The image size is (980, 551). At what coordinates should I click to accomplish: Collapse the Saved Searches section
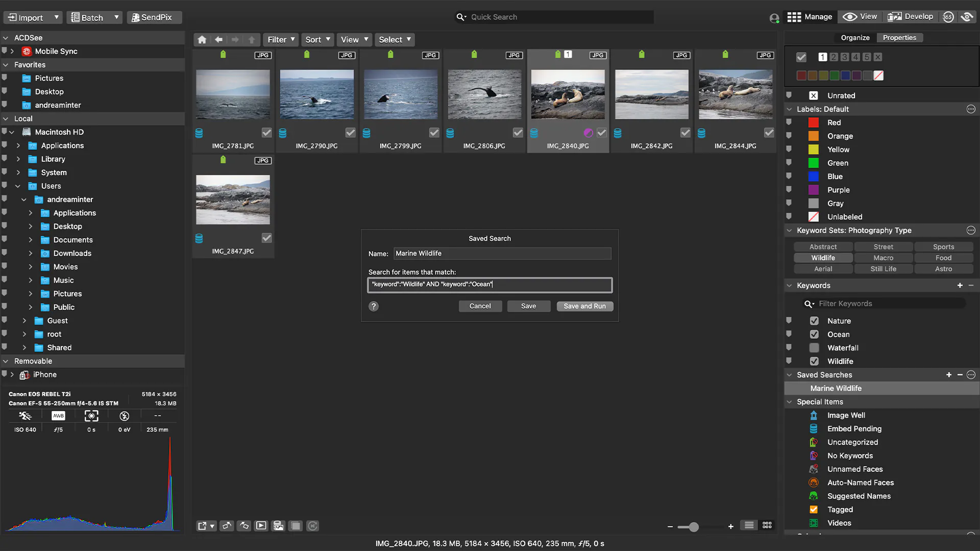coord(789,374)
